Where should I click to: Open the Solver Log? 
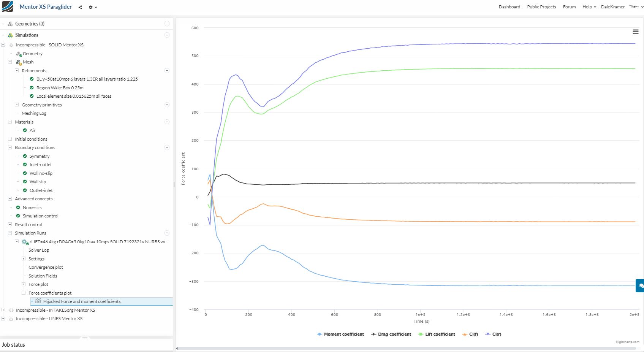coord(39,250)
